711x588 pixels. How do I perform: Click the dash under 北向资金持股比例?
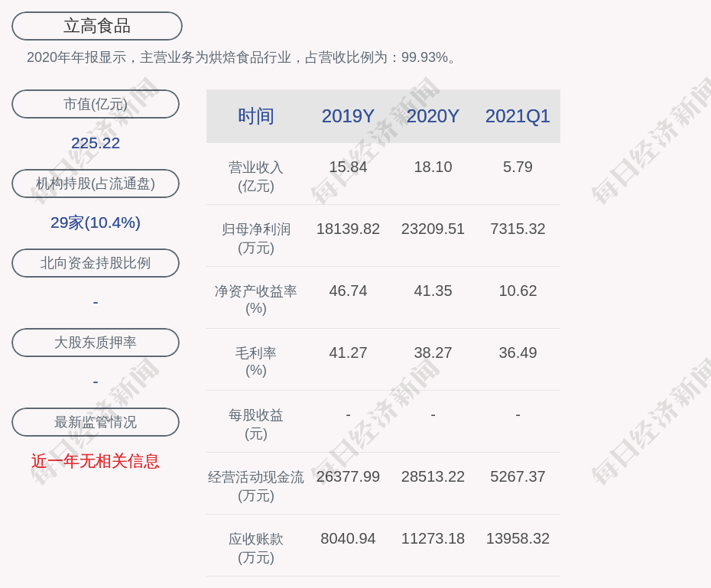point(96,302)
